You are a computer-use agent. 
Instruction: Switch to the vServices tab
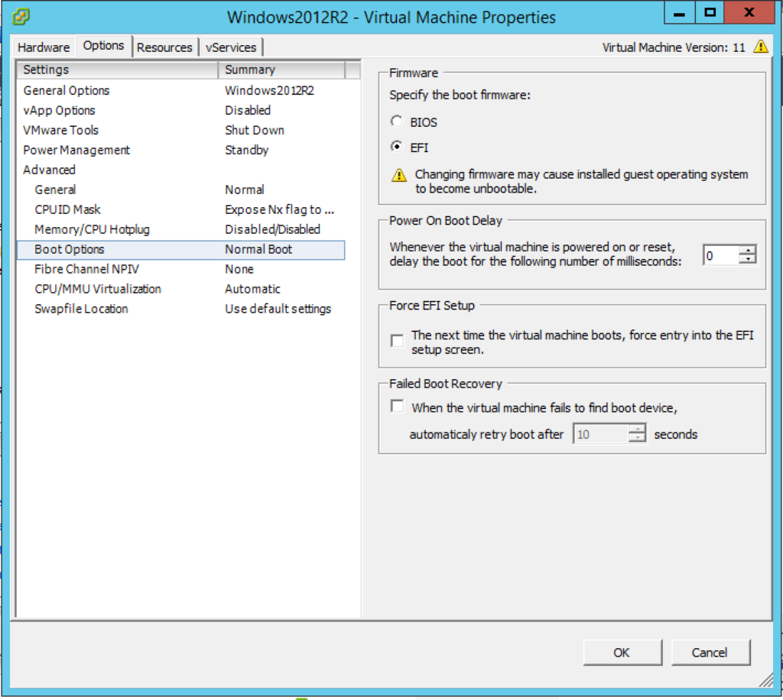click(231, 47)
